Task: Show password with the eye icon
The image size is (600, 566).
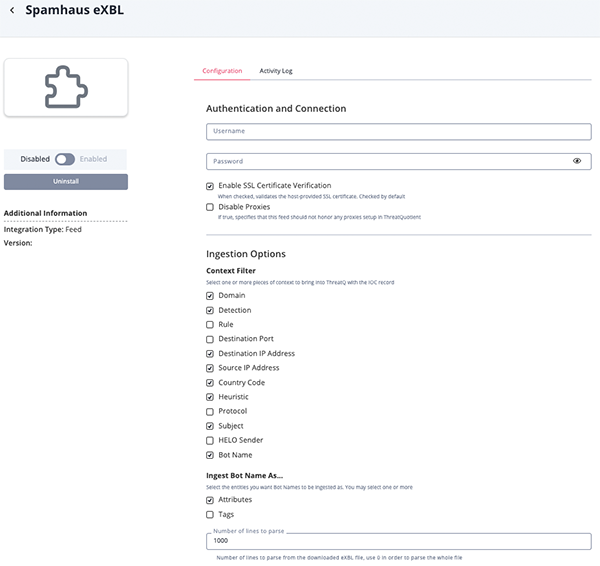Action: coord(577,161)
